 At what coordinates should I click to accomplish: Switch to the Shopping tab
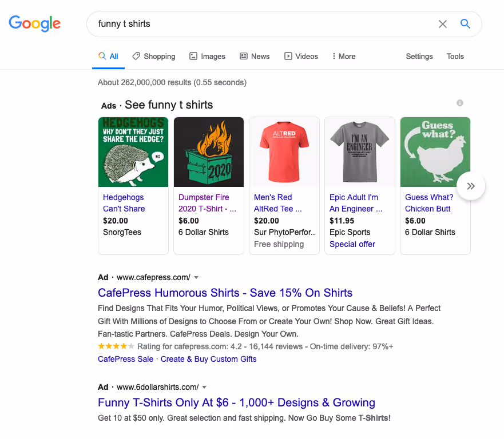pyautogui.click(x=154, y=57)
